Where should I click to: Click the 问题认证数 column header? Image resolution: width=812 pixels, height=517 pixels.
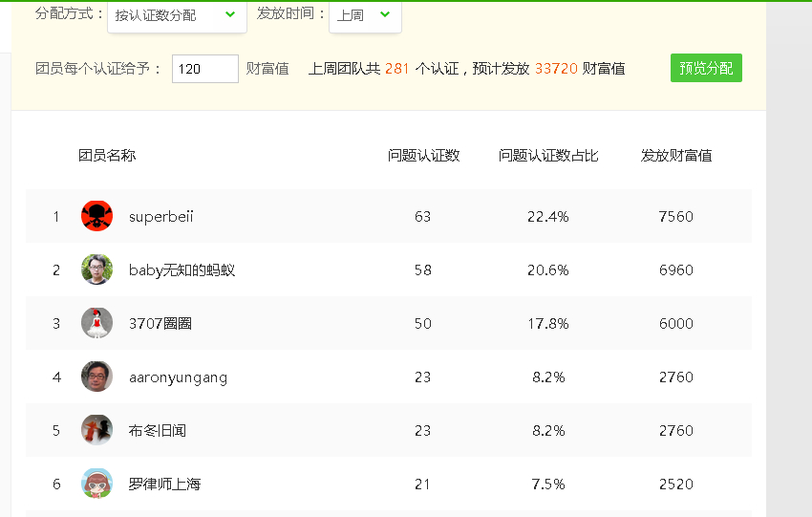(x=423, y=156)
